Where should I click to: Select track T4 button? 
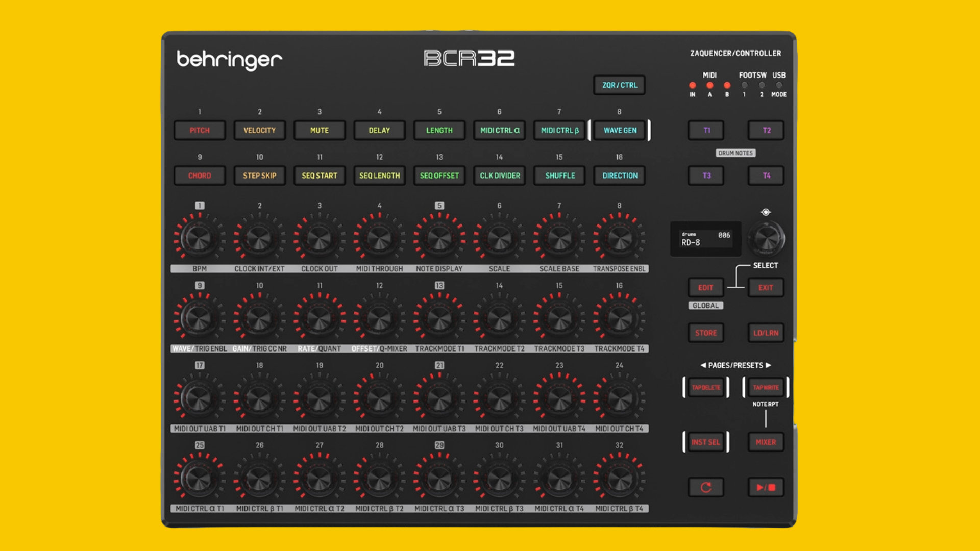tap(766, 176)
